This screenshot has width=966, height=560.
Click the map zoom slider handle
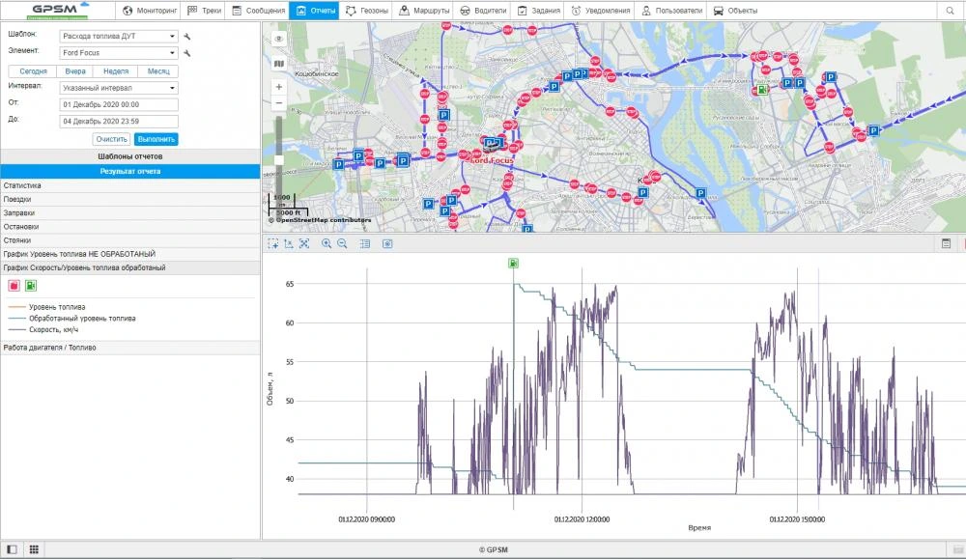pos(279,159)
